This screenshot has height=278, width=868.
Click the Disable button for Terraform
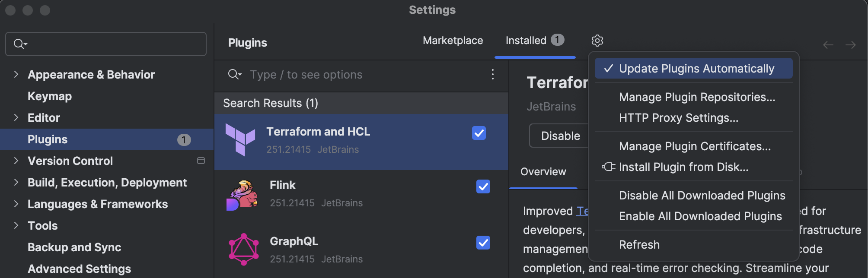559,136
